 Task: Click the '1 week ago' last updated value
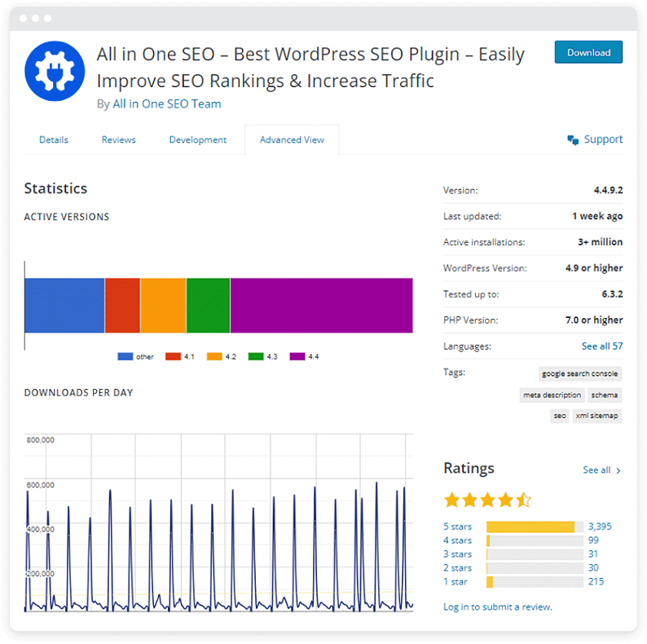597,216
